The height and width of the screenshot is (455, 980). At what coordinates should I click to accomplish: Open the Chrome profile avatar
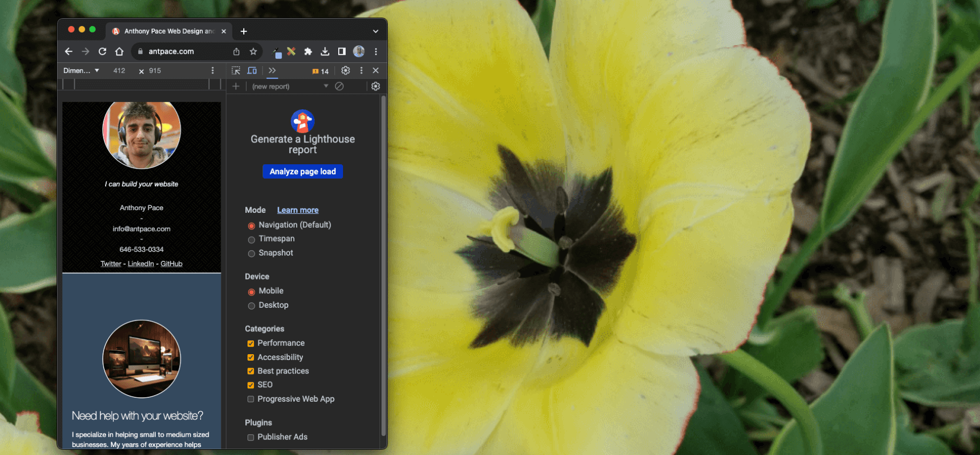[x=359, y=51]
